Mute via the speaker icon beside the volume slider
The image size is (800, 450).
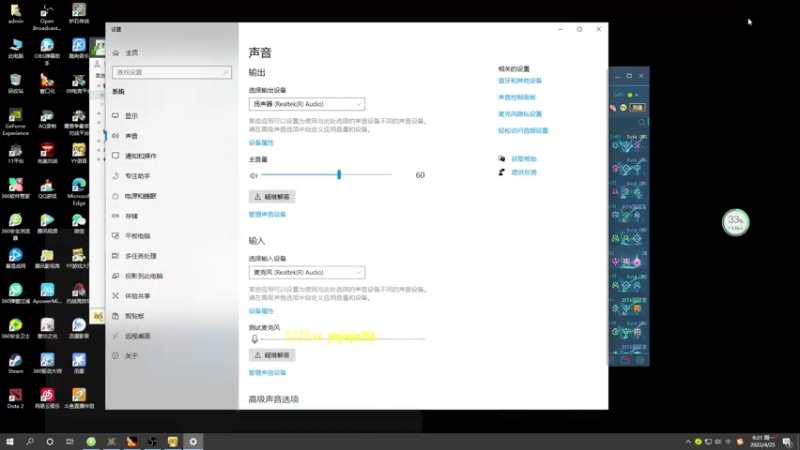pos(254,176)
